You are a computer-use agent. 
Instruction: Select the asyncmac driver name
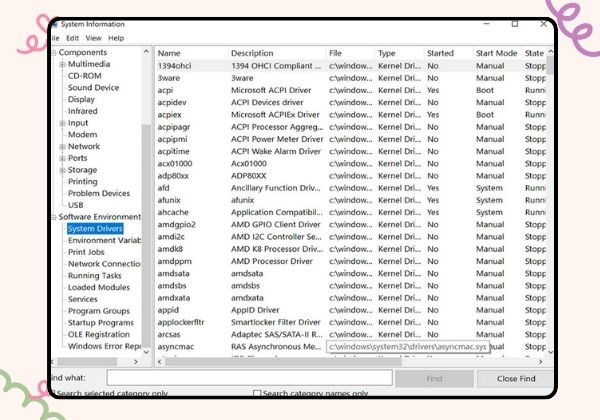coord(176,347)
